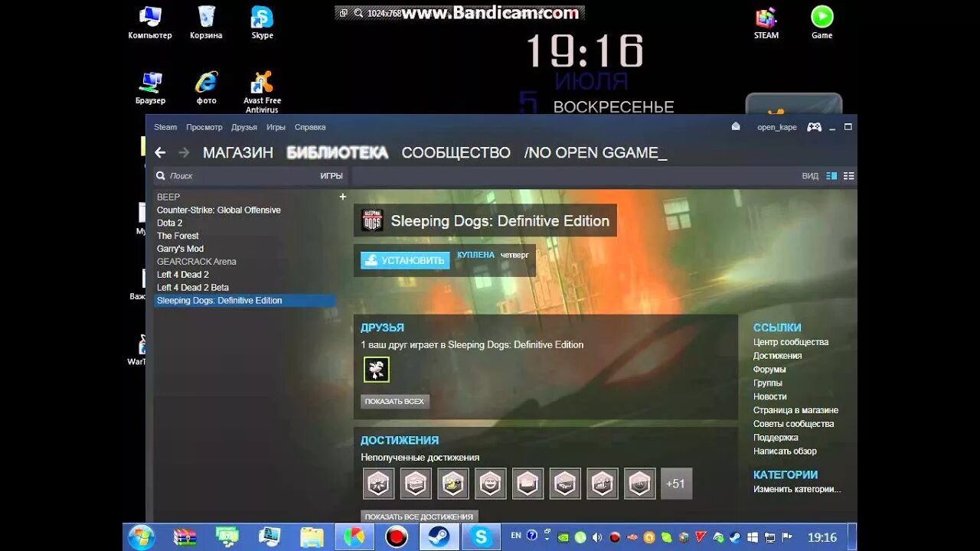Open WinRAR from the taskbar

185,537
